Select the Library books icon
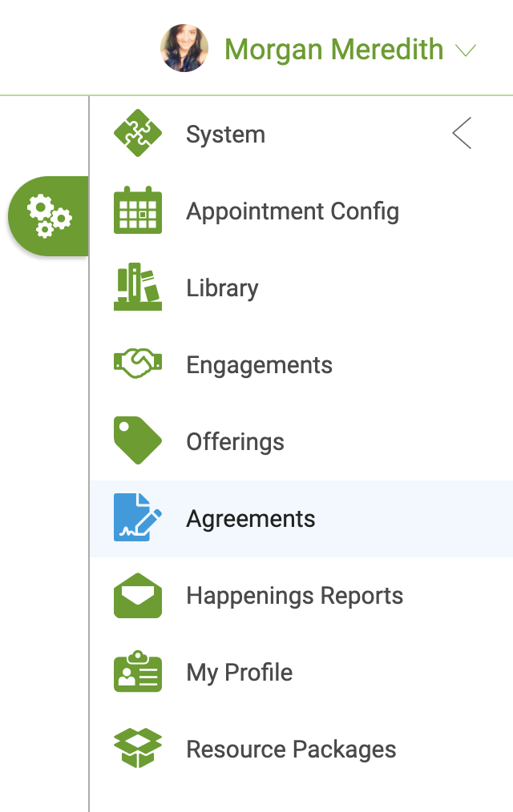The height and width of the screenshot is (812, 513). [137, 287]
